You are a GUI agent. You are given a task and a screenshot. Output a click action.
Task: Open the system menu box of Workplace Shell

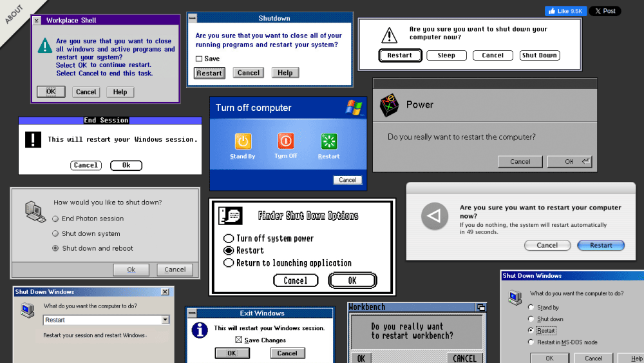click(x=37, y=20)
